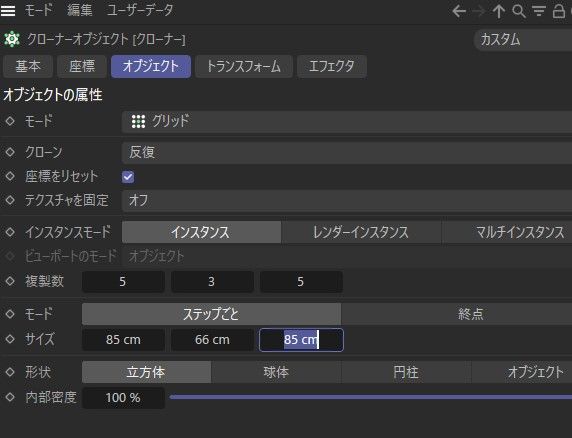The image size is (572, 438).
Task: Open the ユーザーデータ menu
Action: (x=140, y=11)
